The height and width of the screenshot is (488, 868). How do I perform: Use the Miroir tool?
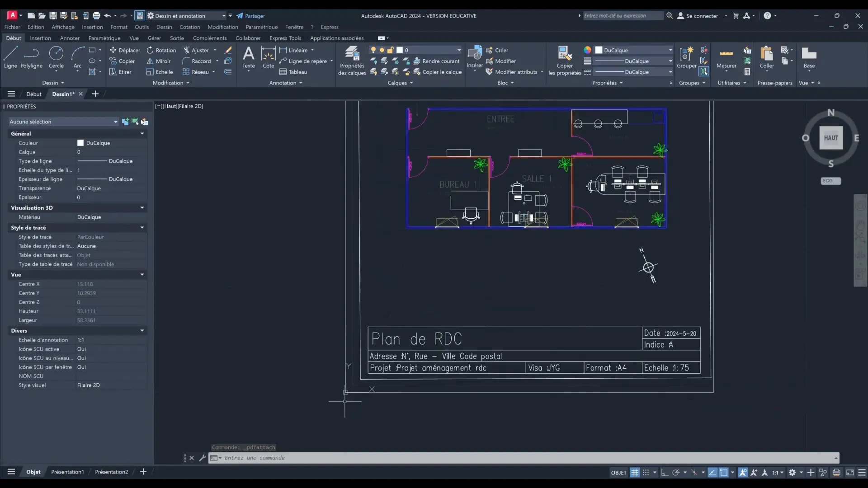pyautogui.click(x=159, y=61)
